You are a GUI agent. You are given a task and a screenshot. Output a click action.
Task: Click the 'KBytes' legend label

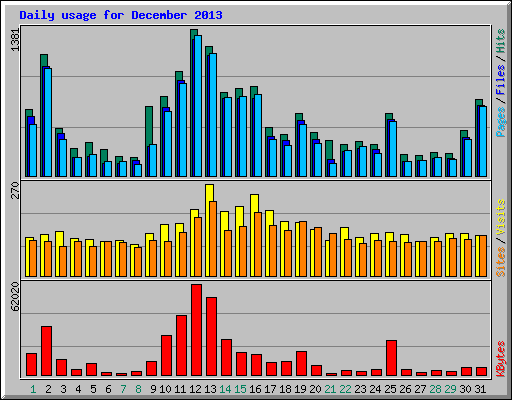pyautogui.click(x=500, y=359)
